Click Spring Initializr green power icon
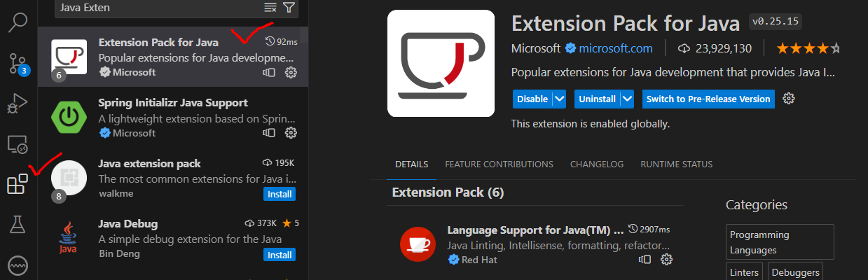868x280 pixels. (x=69, y=118)
